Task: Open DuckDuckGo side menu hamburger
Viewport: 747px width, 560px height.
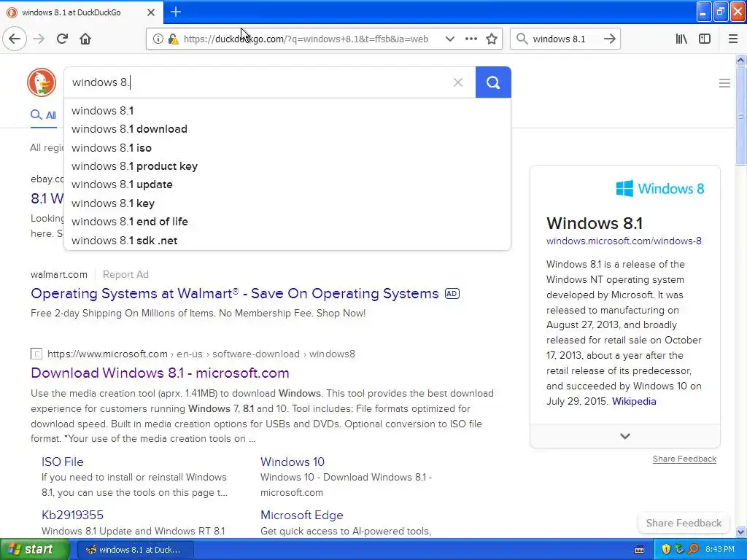Action: [724, 83]
